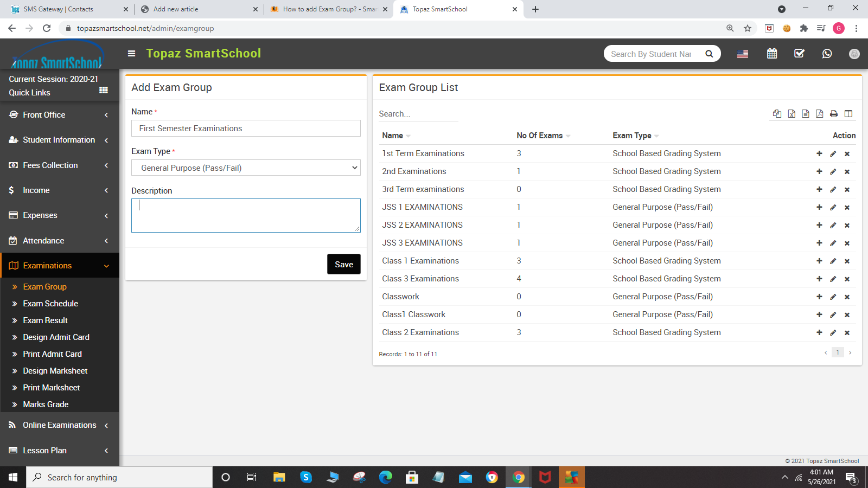Click the US flag language icon
The height and width of the screenshot is (488, 868).
click(742, 53)
